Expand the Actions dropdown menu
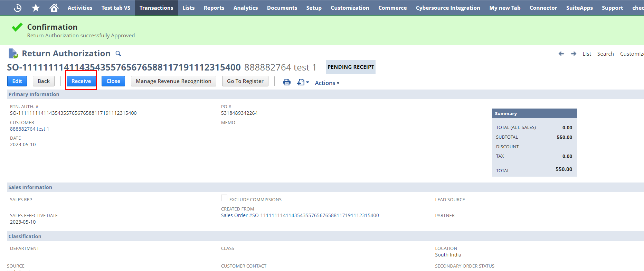This screenshot has height=271, width=644. pyautogui.click(x=327, y=83)
